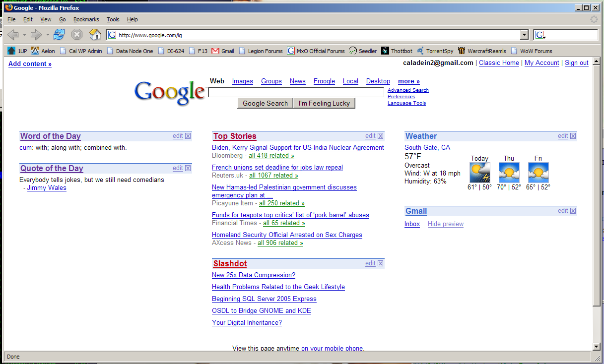The height and width of the screenshot is (364, 604).
Task: Open the Go menu
Action: pos(63,19)
